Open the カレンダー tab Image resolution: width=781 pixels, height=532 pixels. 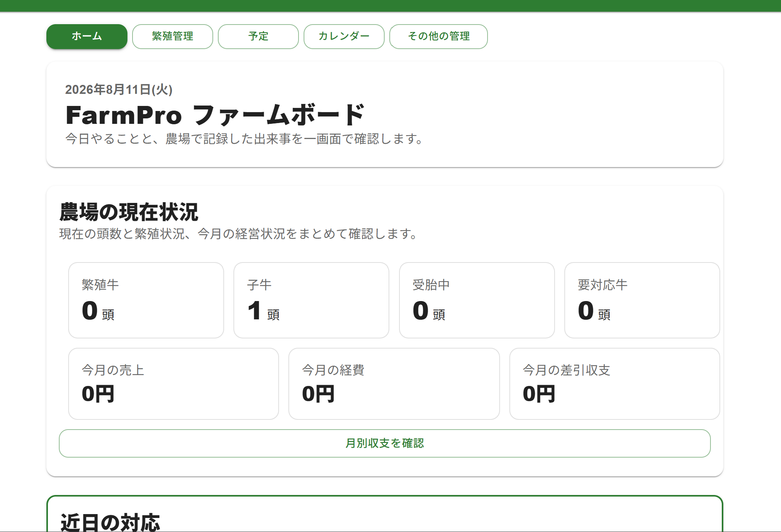[344, 37]
